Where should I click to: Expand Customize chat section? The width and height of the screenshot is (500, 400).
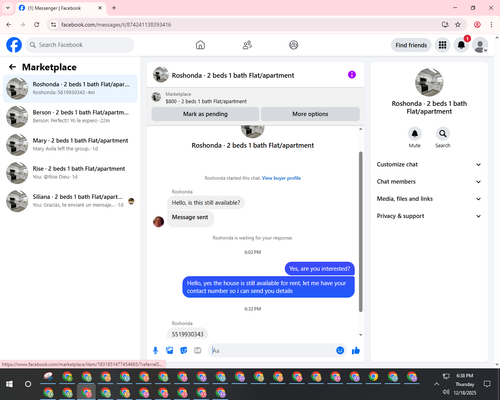pos(429,164)
